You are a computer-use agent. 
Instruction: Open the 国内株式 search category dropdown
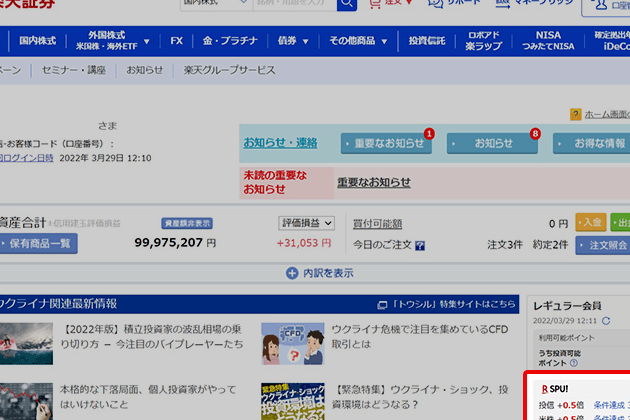[217, 4]
